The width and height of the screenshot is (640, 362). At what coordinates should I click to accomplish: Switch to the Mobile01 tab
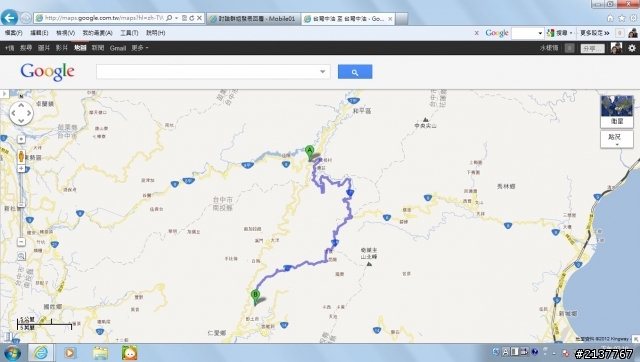pyautogui.click(x=253, y=19)
